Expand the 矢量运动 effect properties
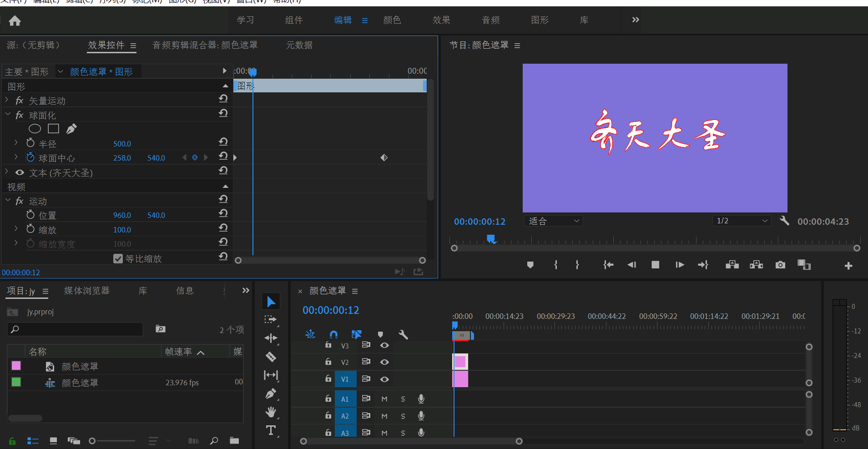Viewport: 868px width, 449px height. 6,100
